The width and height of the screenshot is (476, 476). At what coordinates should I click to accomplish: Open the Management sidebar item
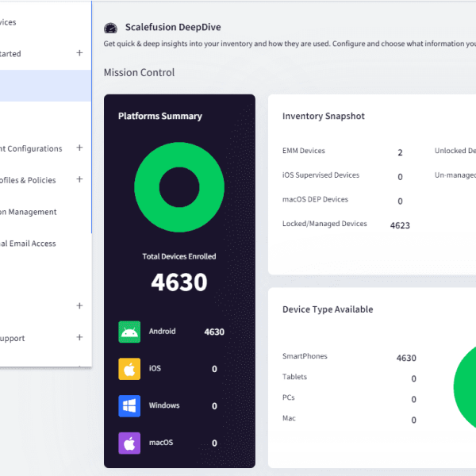[29, 212]
